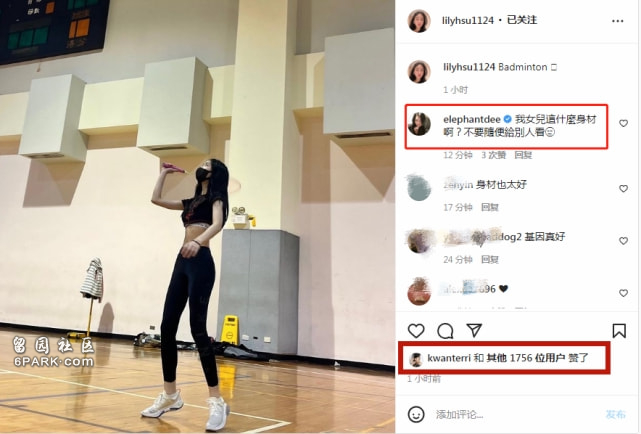Viewport: 641px width, 434px height.
Task: View the 3 次赞 likes on elephantdee's comment
Action: coord(493,155)
